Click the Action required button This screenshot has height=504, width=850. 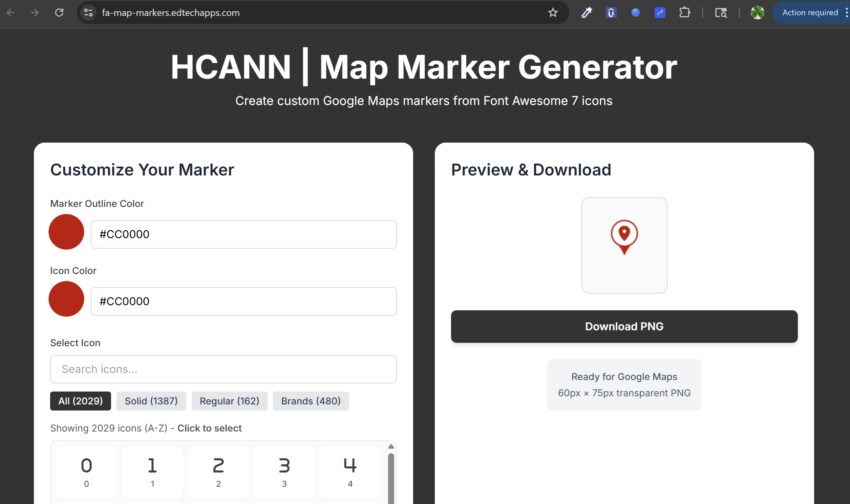click(810, 12)
